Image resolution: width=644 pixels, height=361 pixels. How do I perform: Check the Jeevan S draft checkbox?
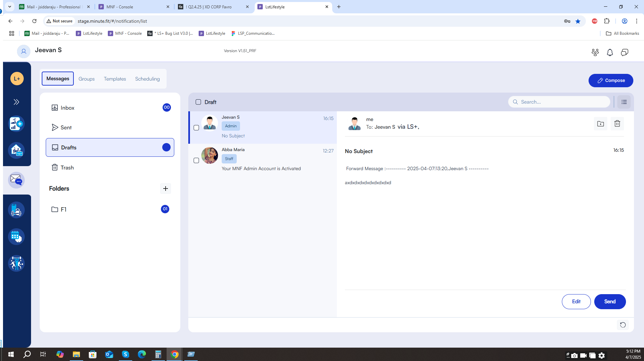tap(196, 128)
